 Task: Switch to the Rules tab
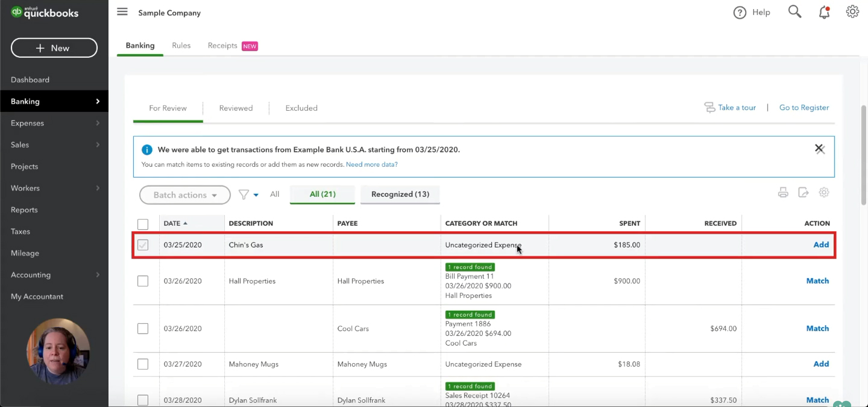[x=181, y=46]
